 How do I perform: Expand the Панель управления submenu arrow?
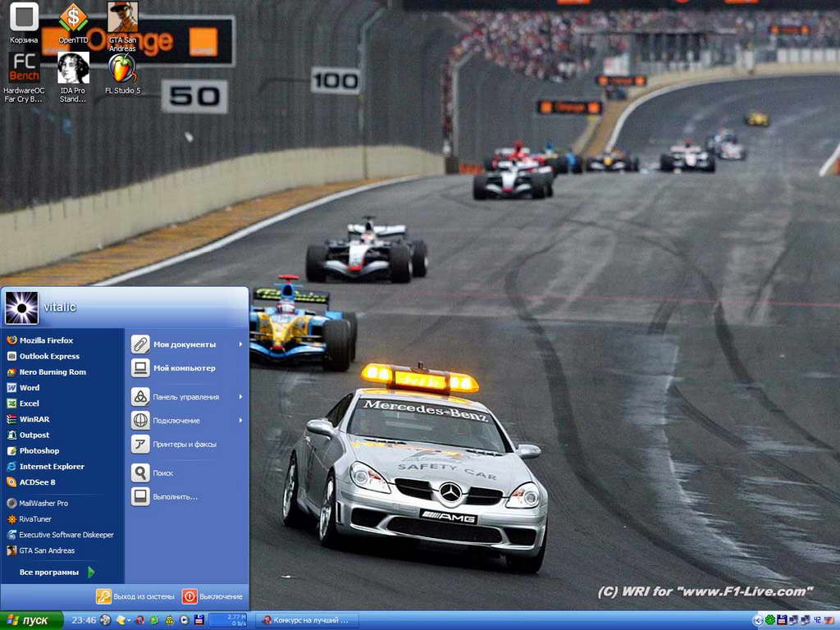[241, 397]
